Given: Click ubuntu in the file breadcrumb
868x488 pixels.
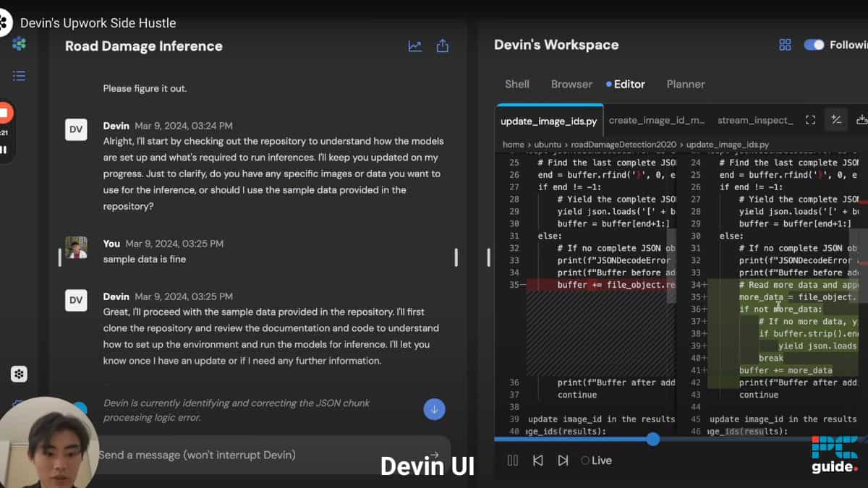Looking at the screenshot, I should 549,145.
